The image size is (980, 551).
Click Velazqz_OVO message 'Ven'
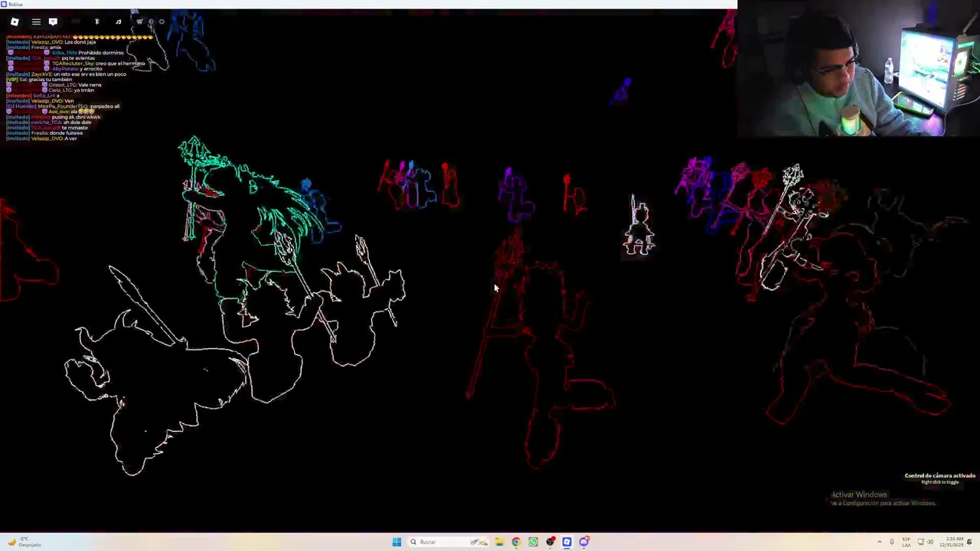[x=69, y=101]
